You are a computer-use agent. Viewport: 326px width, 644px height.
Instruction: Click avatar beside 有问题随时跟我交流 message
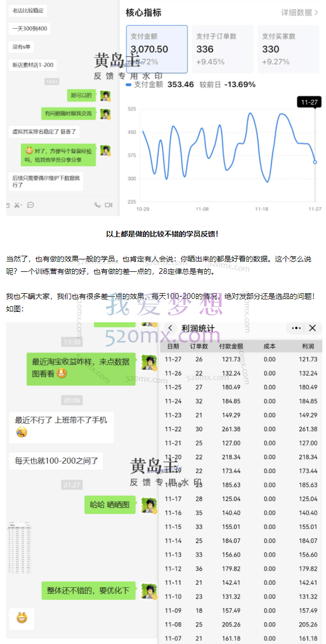105,114
